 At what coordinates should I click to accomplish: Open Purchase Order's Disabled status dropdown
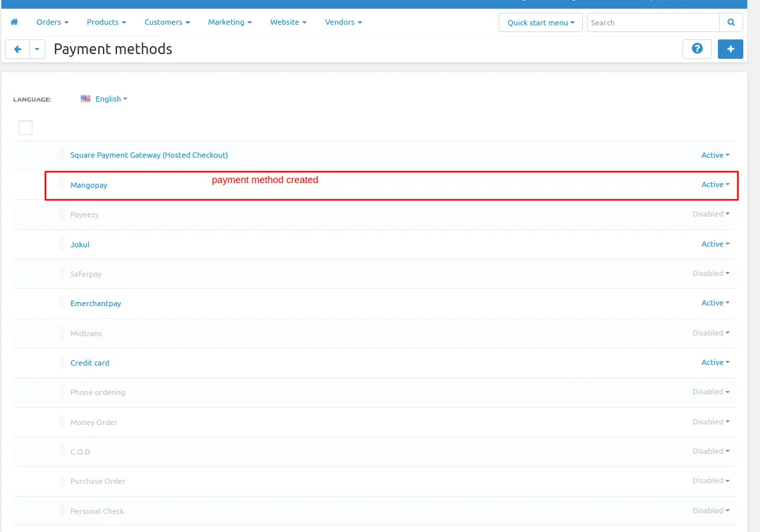click(x=711, y=481)
